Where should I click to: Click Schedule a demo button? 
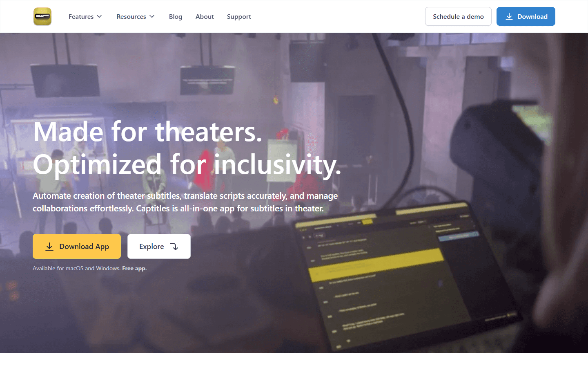pyautogui.click(x=458, y=16)
